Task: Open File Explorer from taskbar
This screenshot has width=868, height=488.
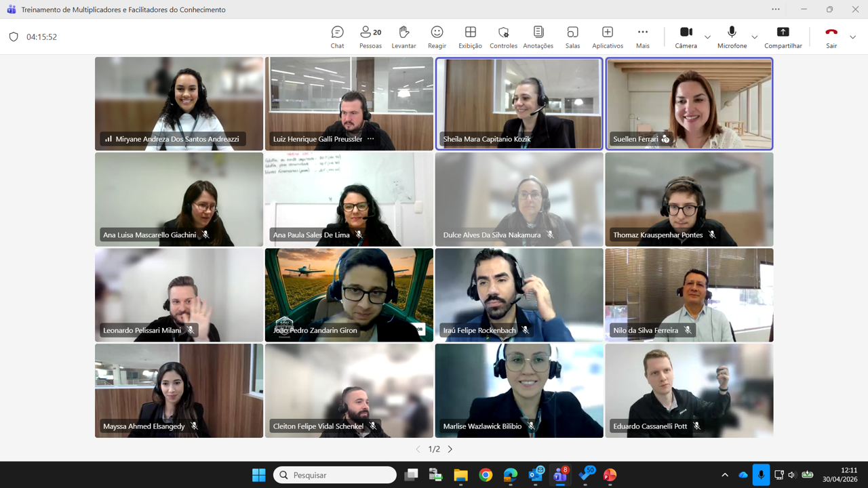Action: (x=460, y=475)
